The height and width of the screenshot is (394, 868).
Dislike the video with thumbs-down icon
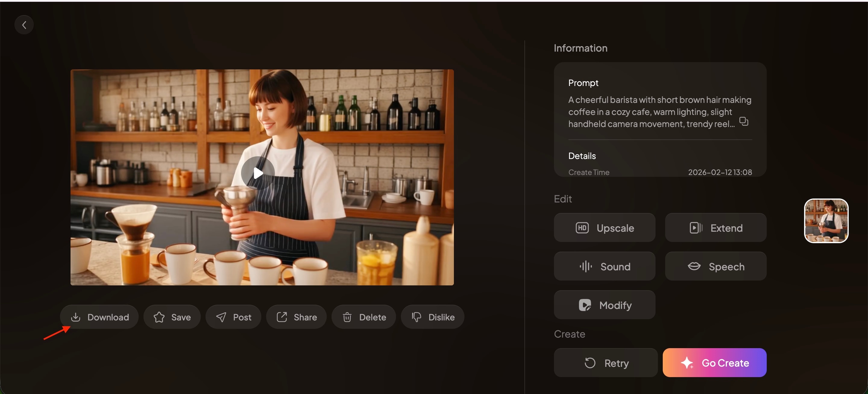pos(432,317)
